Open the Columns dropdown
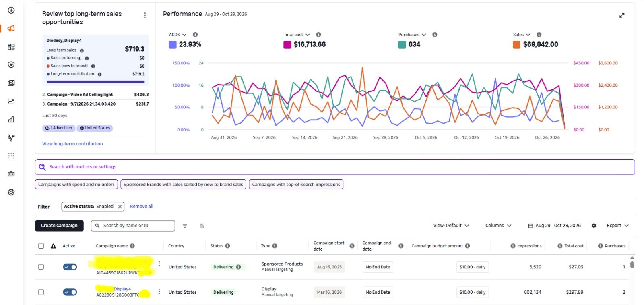Image resolution: width=644 pixels, height=305 pixels. (x=498, y=226)
